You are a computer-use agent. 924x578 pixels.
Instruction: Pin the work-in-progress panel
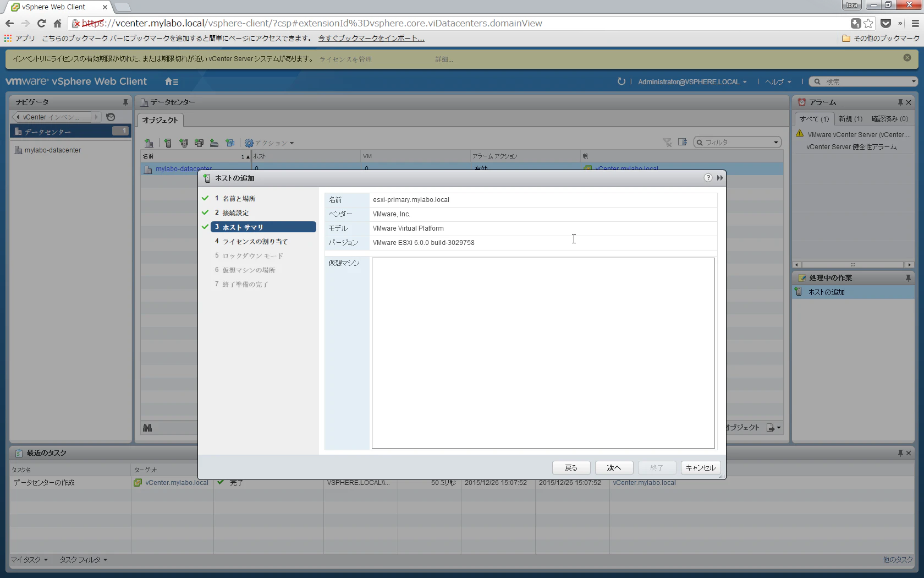(908, 278)
